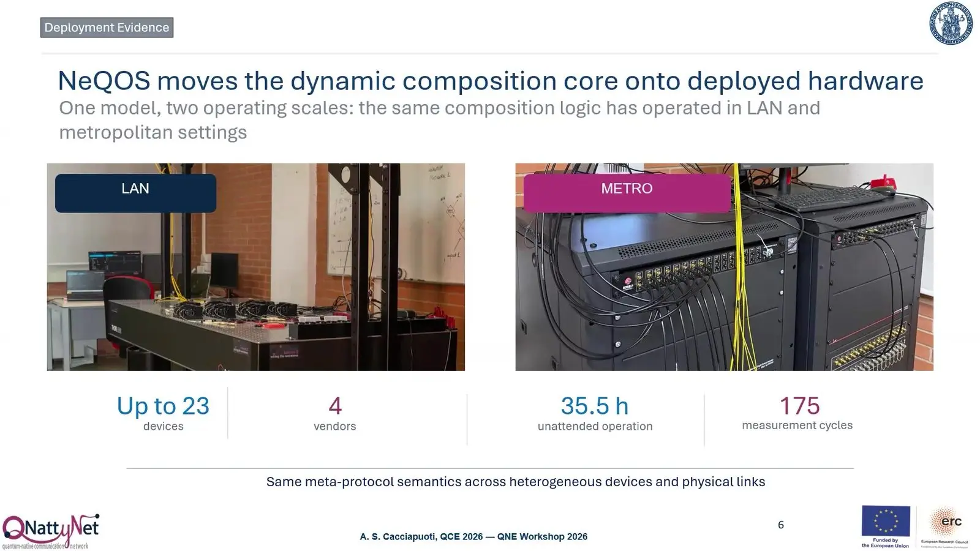Click the 'Same meta-protocol semantics' sentence
The height and width of the screenshot is (551, 980).
coord(516,482)
